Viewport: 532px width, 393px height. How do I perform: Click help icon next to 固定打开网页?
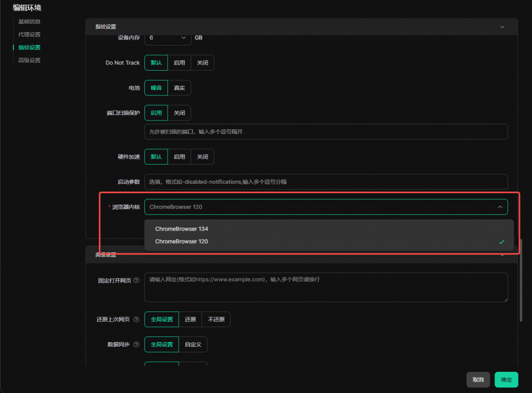(137, 280)
